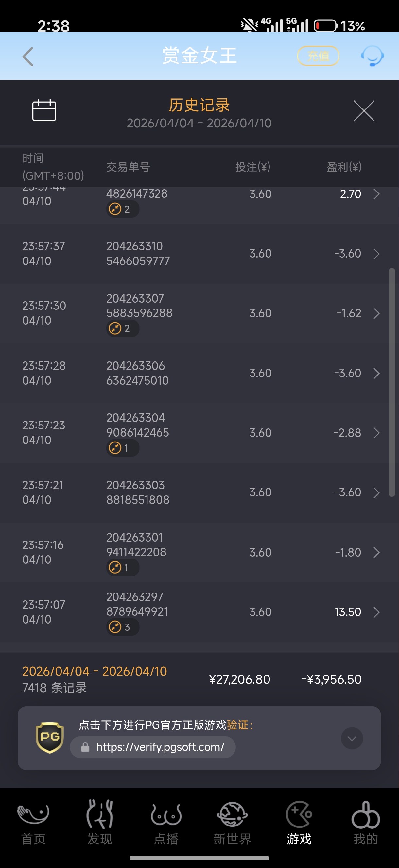Go to the 首页 home tab
The height and width of the screenshot is (868, 399).
coord(33,823)
